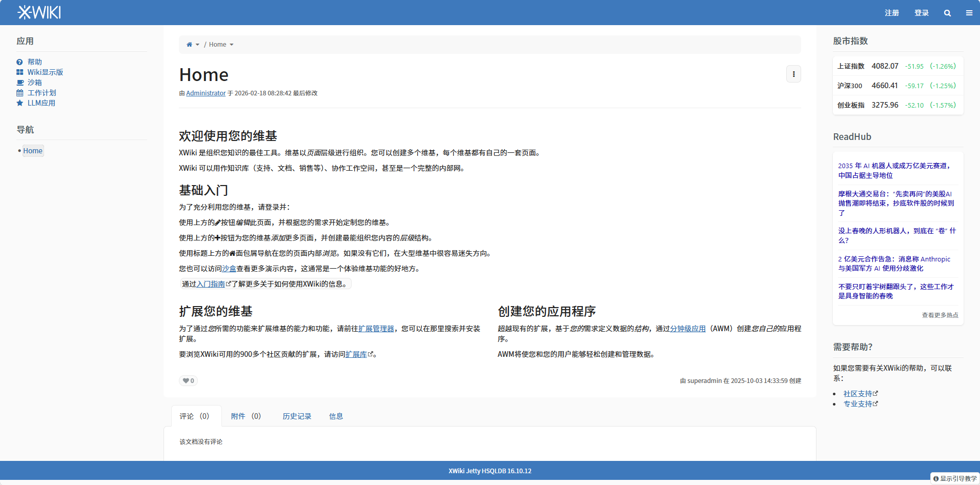
Task: Click 显示引导教学 tour button
Action: pyautogui.click(x=955, y=478)
